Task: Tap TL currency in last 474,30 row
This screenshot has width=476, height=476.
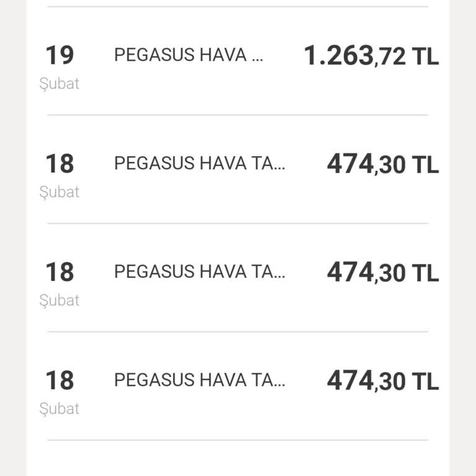Action: tap(426, 382)
